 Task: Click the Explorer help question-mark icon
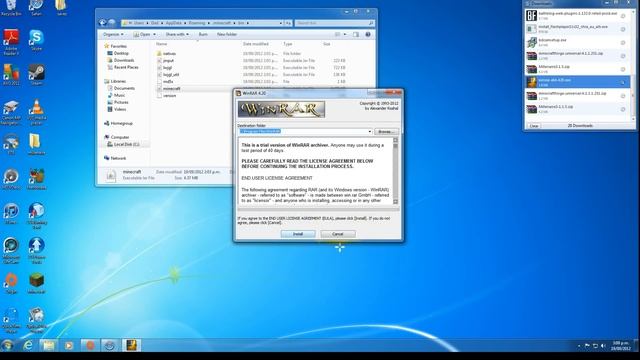pos(368,35)
